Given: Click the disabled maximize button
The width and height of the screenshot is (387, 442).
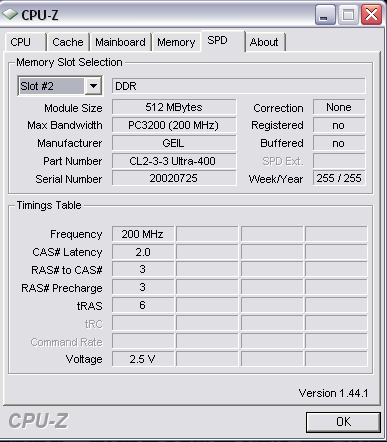Looking at the screenshot, I should click(x=348, y=15).
